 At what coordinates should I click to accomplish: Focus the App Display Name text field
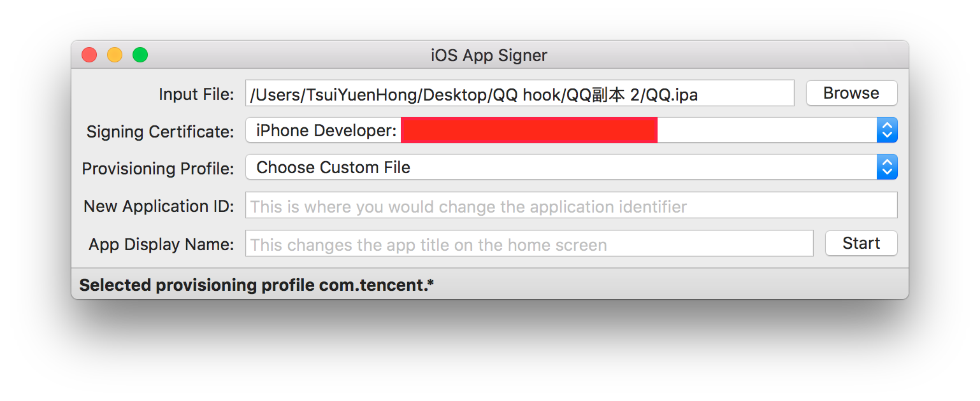529,244
